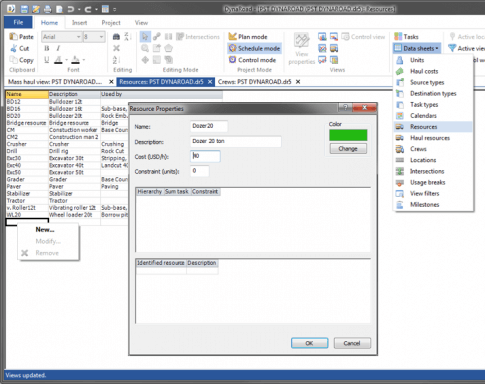Click the View properties icon
485x384 pixels.
302,41
